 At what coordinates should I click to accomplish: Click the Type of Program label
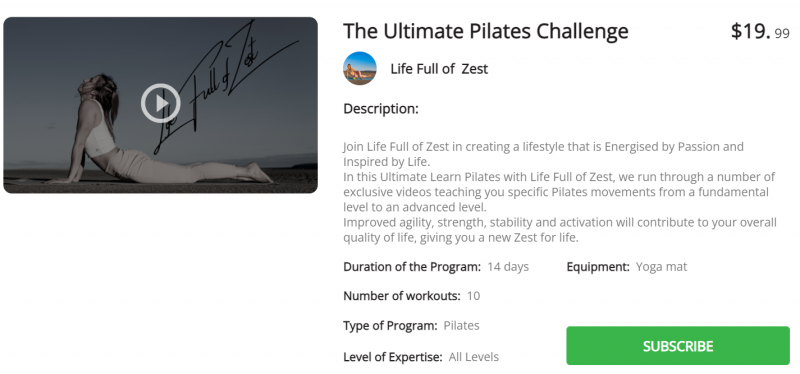pos(390,326)
